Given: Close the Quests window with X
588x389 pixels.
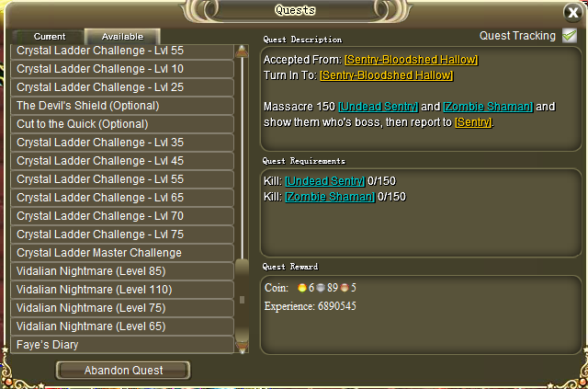Looking at the screenshot, I should click(x=573, y=12).
